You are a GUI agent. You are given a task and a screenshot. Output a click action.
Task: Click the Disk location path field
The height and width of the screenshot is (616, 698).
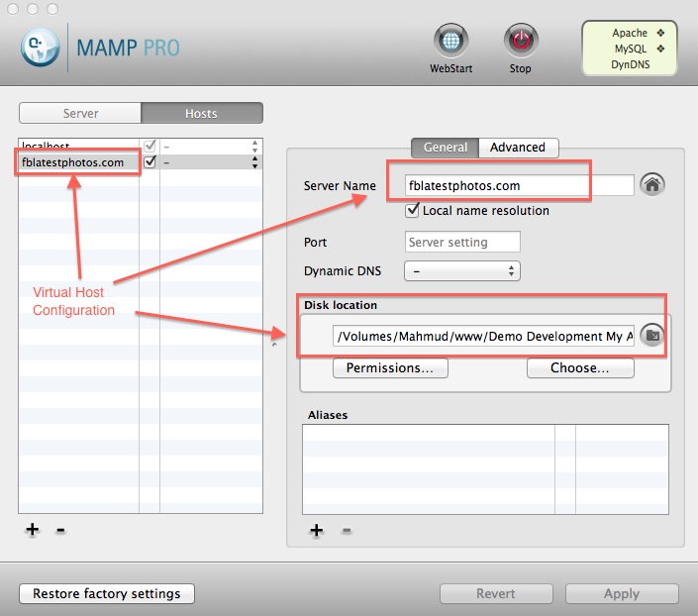point(483,336)
